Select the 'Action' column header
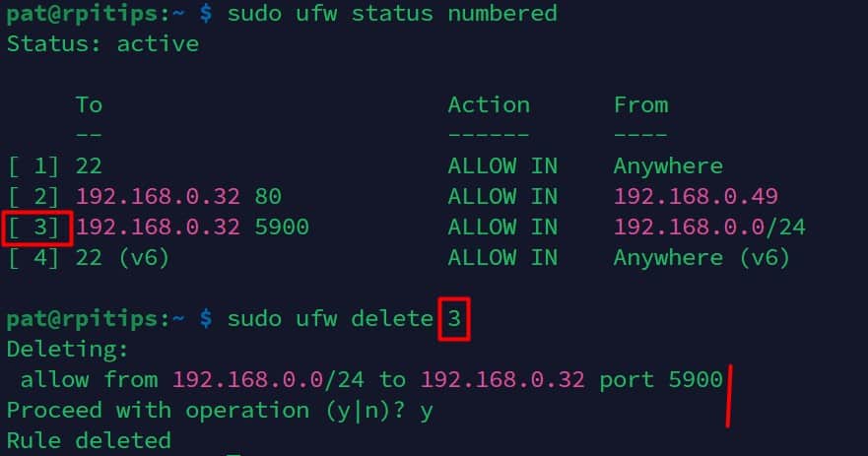868x456 pixels. (x=489, y=104)
